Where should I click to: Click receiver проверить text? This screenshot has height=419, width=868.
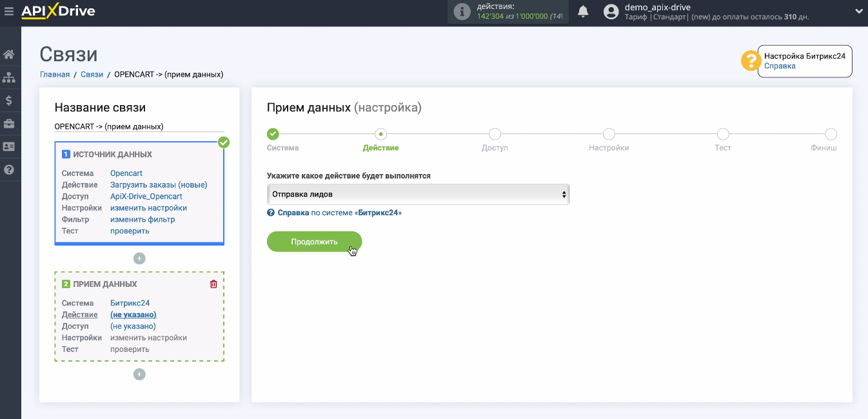point(130,349)
